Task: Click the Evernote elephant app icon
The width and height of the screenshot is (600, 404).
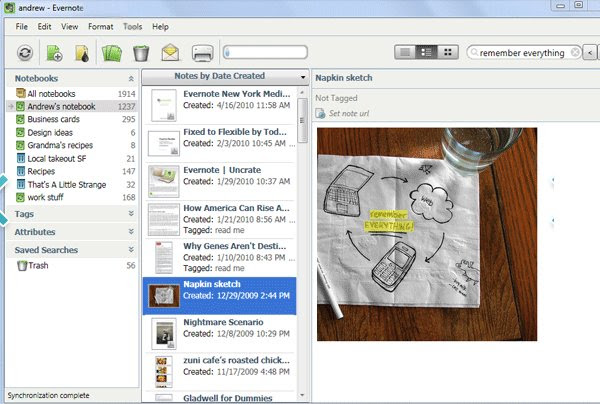Action: click(9, 8)
